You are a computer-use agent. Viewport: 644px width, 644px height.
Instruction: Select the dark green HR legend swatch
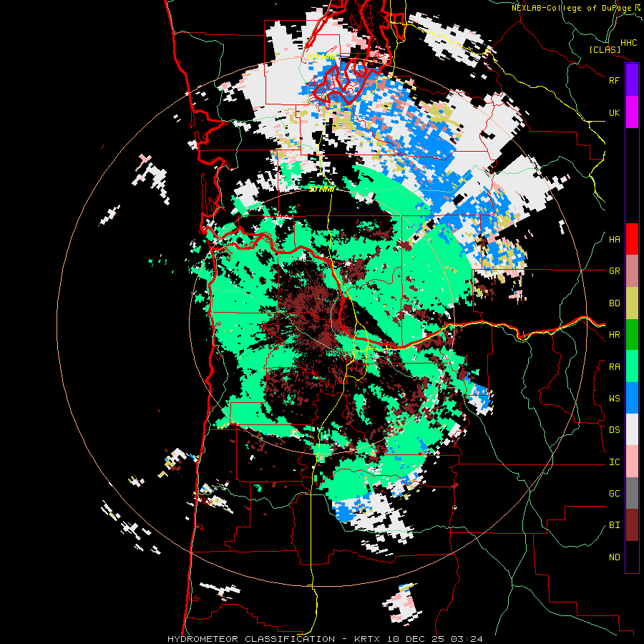pos(632,334)
